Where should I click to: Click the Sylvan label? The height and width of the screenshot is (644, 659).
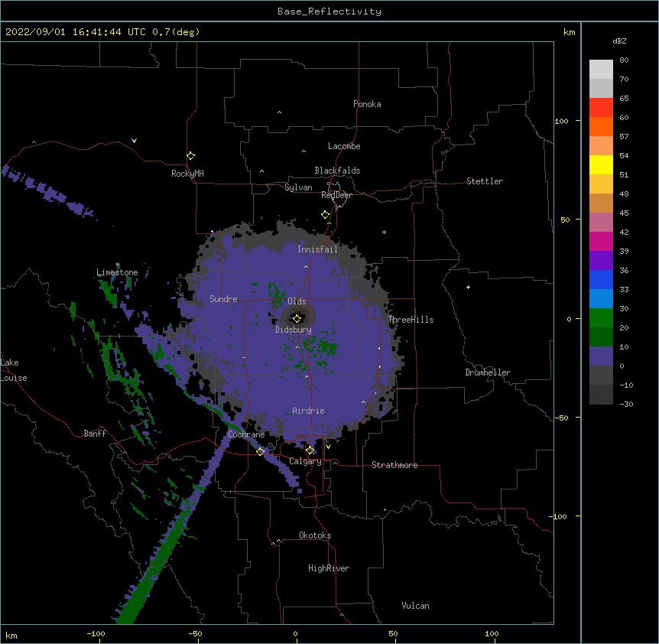pos(298,187)
